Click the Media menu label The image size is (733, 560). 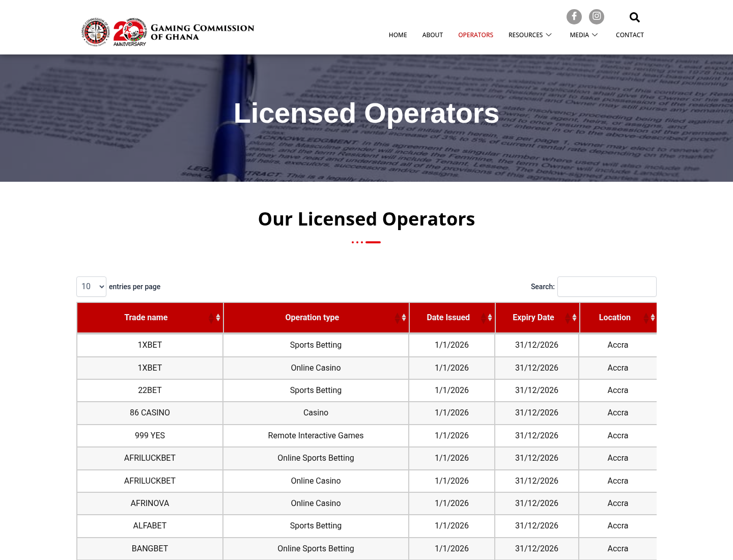pos(579,35)
